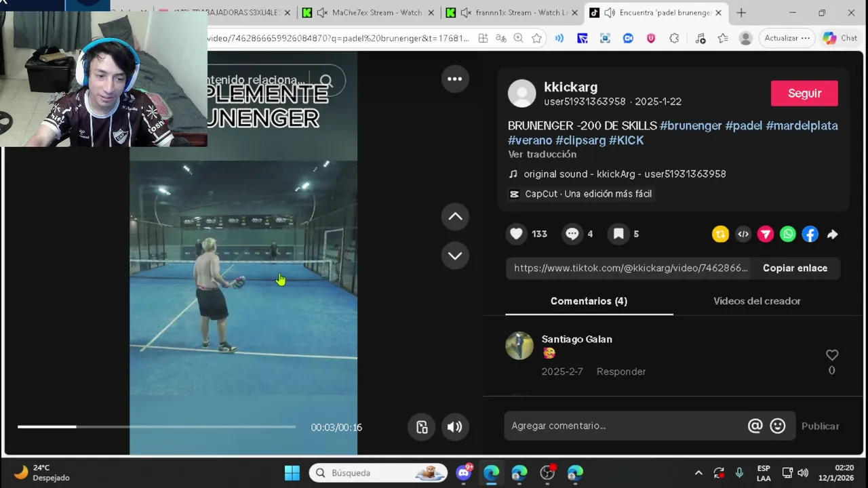Switch to the TRABAJADORAS browser tab
The width and height of the screenshot is (868, 488).
(225, 13)
